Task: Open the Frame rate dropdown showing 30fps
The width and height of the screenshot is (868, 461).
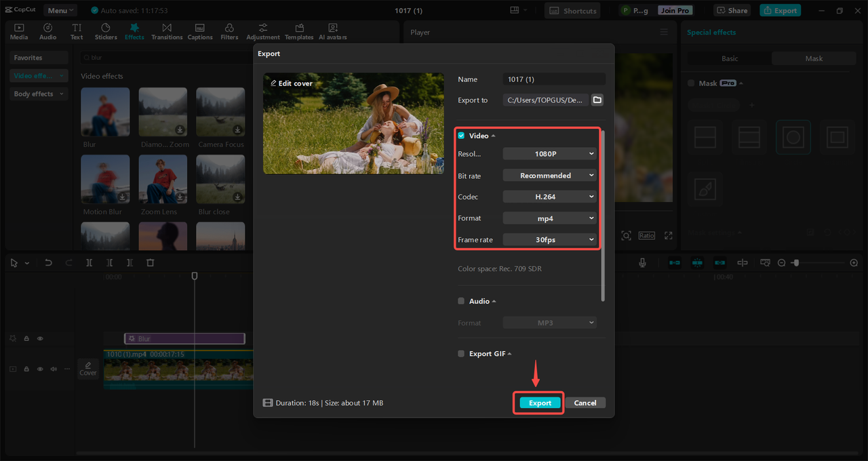Action: pos(550,239)
